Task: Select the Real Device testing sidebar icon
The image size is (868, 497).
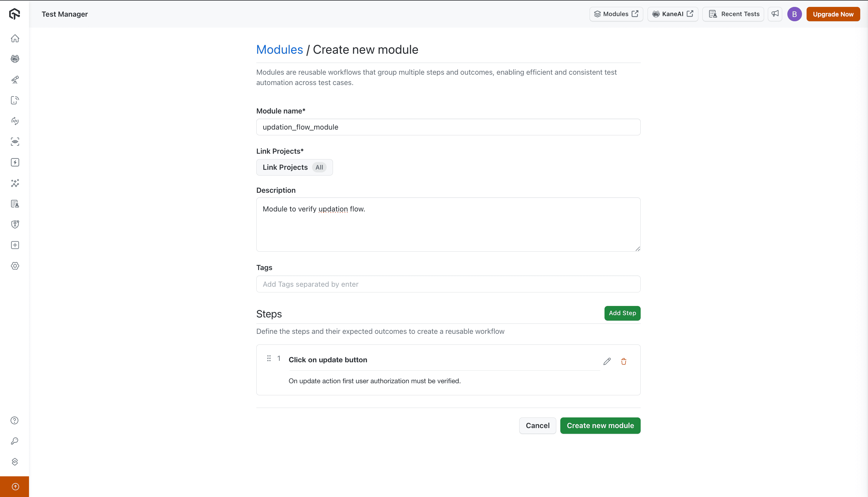Action: click(15, 59)
